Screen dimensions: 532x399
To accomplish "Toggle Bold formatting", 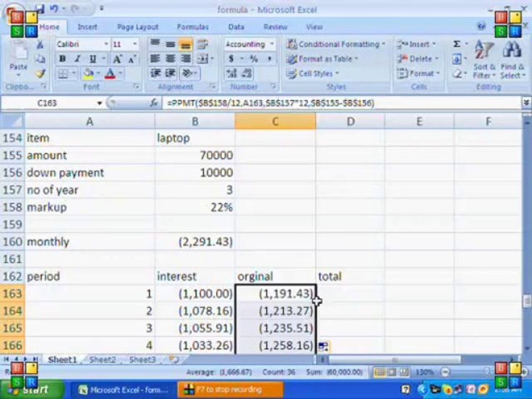I will [62, 59].
